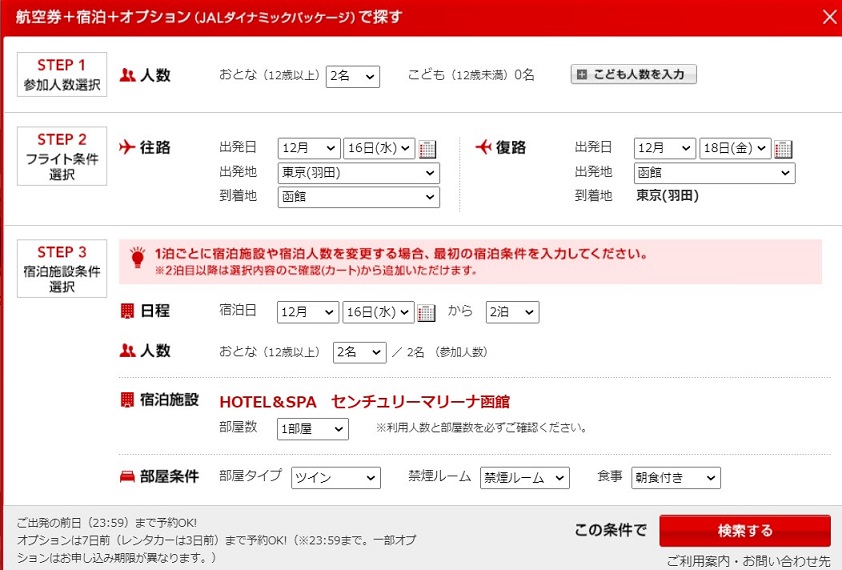Open ご利用案内・お問い合わせ先 link

[x=749, y=562]
